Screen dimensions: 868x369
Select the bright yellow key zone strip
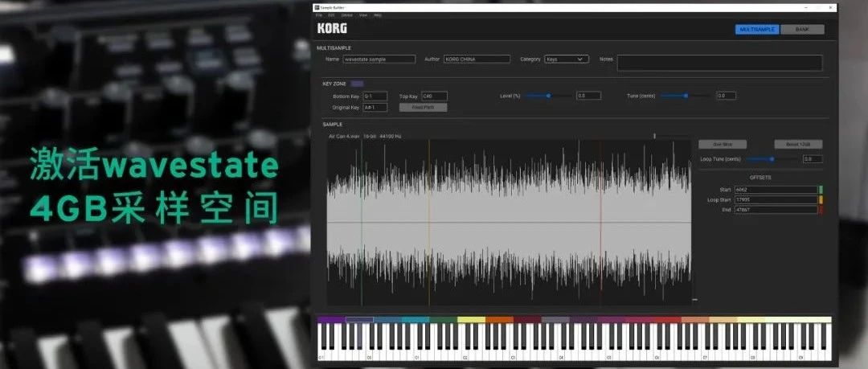tap(471, 320)
